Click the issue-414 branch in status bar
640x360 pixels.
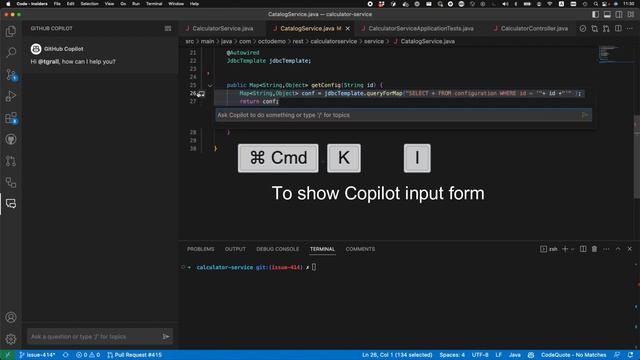click(x=37, y=355)
